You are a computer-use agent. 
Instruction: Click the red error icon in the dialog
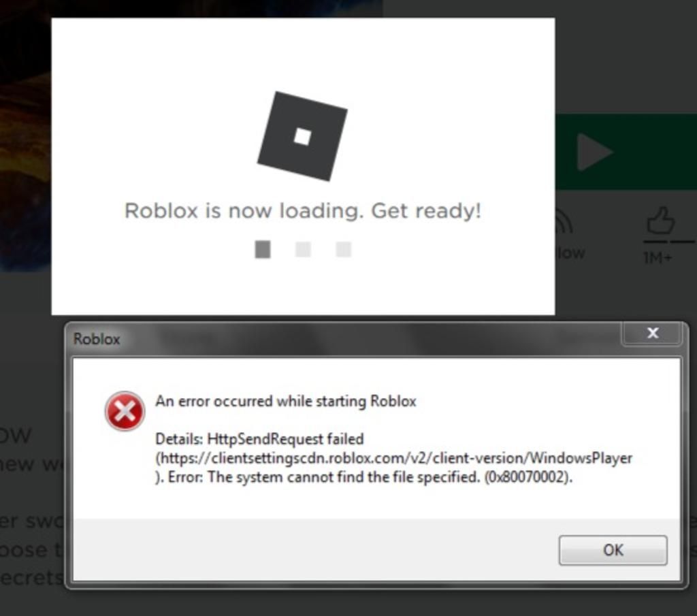click(x=125, y=411)
